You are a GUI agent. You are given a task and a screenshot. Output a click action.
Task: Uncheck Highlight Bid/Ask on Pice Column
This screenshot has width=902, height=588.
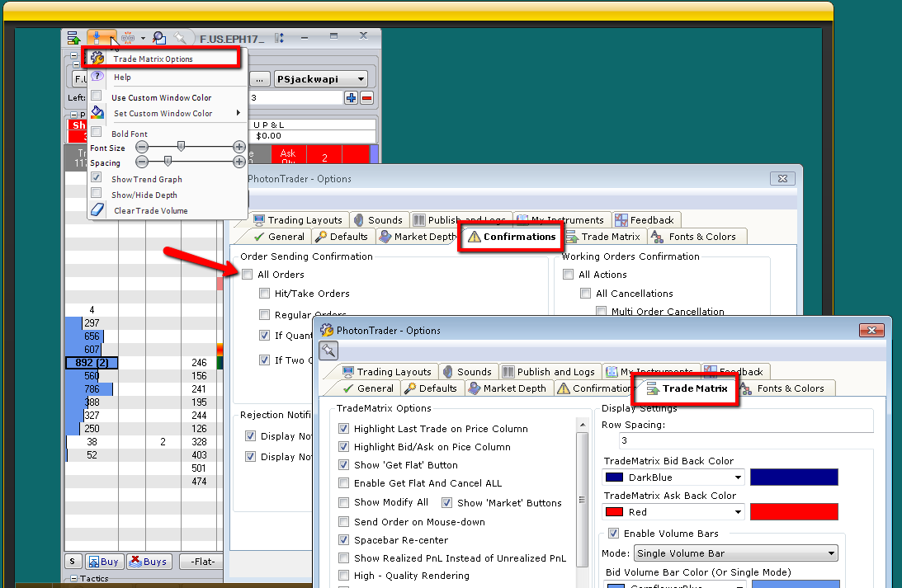(343, 447)
